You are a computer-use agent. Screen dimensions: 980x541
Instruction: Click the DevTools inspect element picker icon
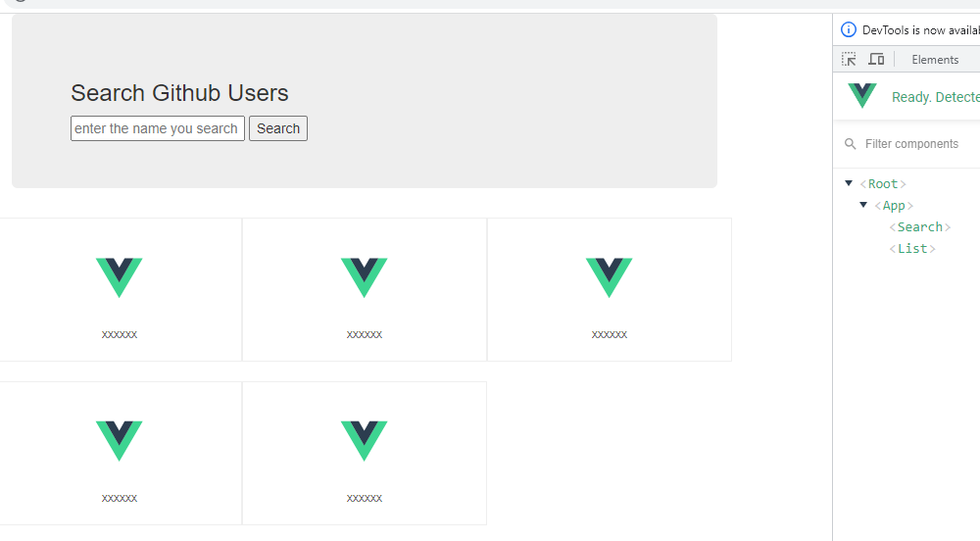pyautogui.click(x=849, y=60)
